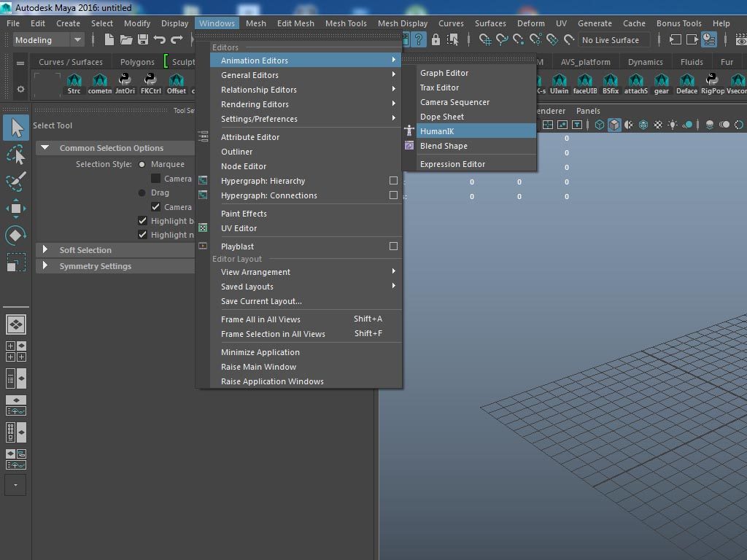Switch to the Dynamics shelf tab
Viewport: 747px width, 560px height.
[x=645, y=62]
